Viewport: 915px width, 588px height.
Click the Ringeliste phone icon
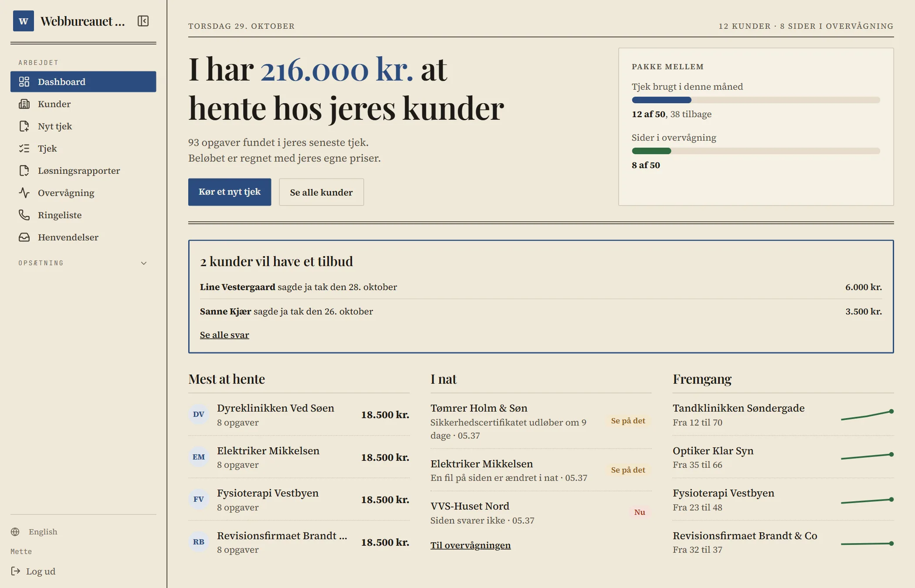24,215
